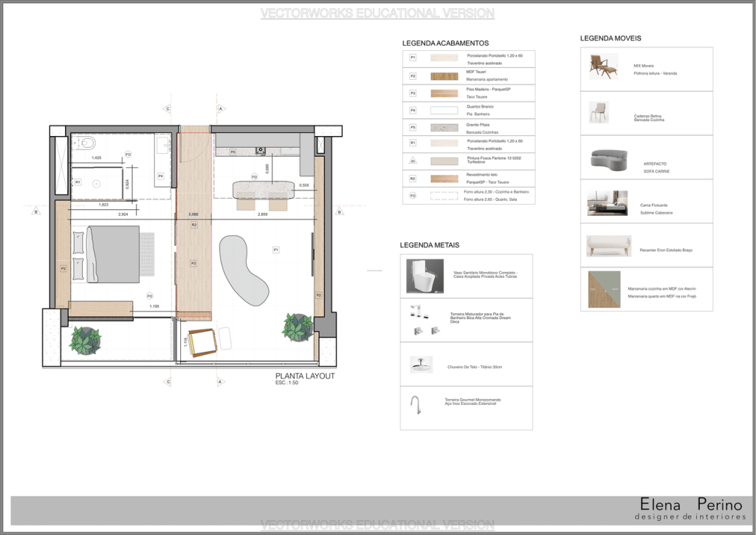Click the PLANTA LAYOUT title text
756x535 pixels.
pyautogui.click(x=305, y=376)
